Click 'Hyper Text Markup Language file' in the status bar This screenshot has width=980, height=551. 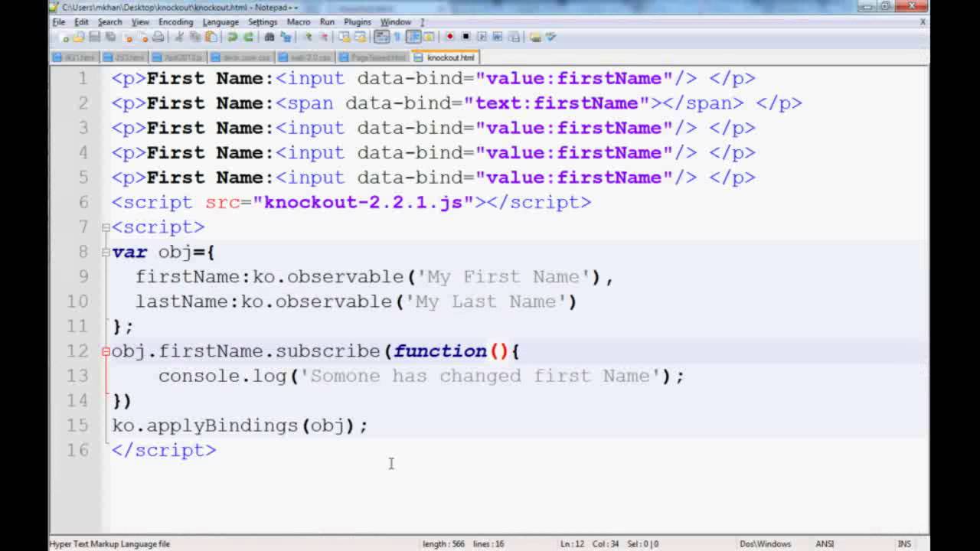pos(109,544)
